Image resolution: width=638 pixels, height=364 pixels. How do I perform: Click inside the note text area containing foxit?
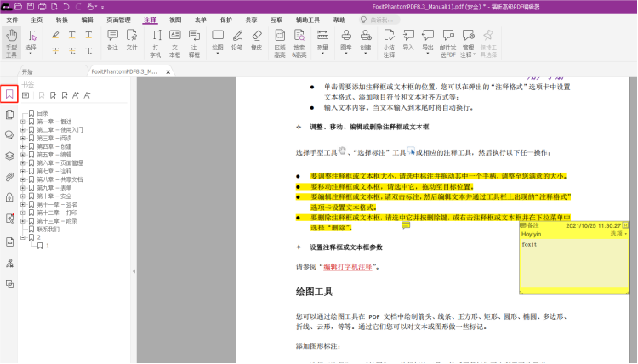(574, 264)
